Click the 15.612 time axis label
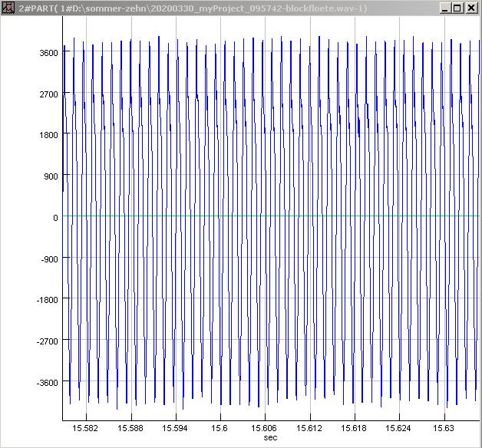 (309, 428)
